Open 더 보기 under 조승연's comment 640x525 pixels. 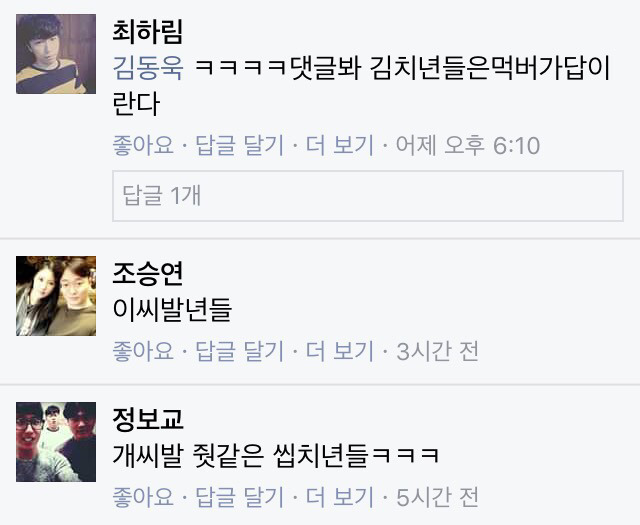click(x=340, y=351)
